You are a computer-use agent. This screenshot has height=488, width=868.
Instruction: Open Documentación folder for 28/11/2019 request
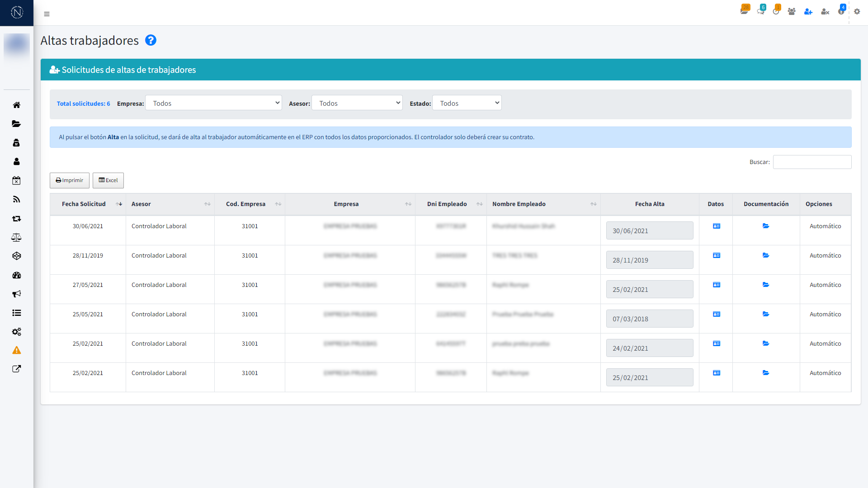(x=766, y=255)
